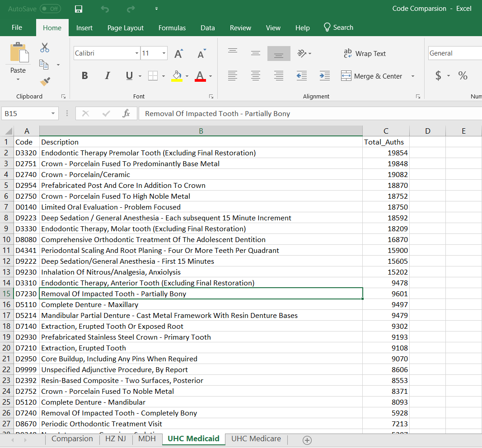Open the General number format dropdown
Image resolution: width=482 pixels, height=448 pixels.
click(474, 53)
